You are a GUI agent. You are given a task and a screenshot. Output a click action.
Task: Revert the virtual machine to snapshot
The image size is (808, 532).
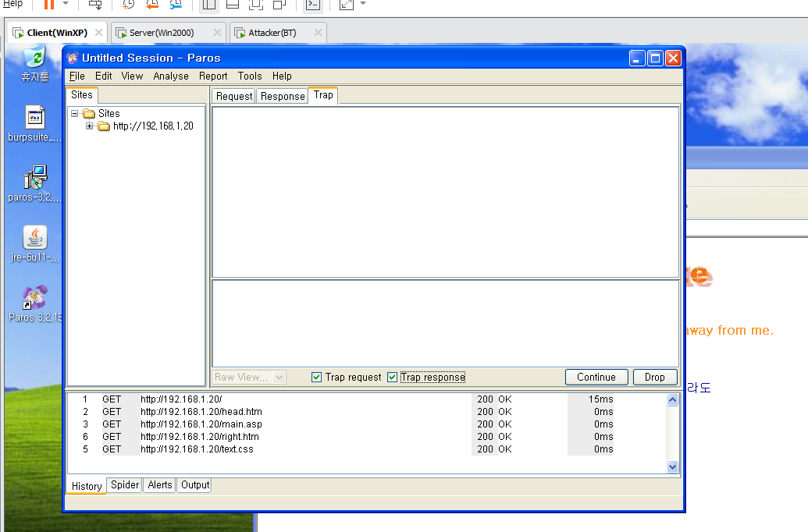(152, 4)
